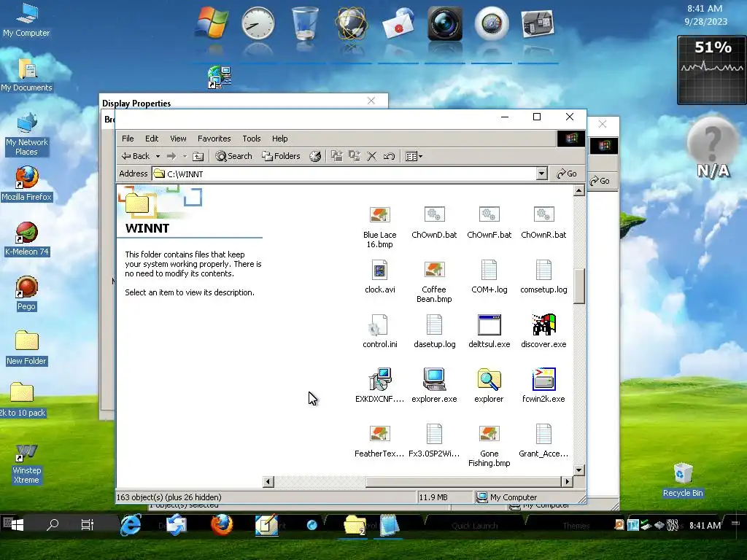The image size is (747, 560).
Task: Click vertical scrollbar up arrow
Action: (578, 191)
